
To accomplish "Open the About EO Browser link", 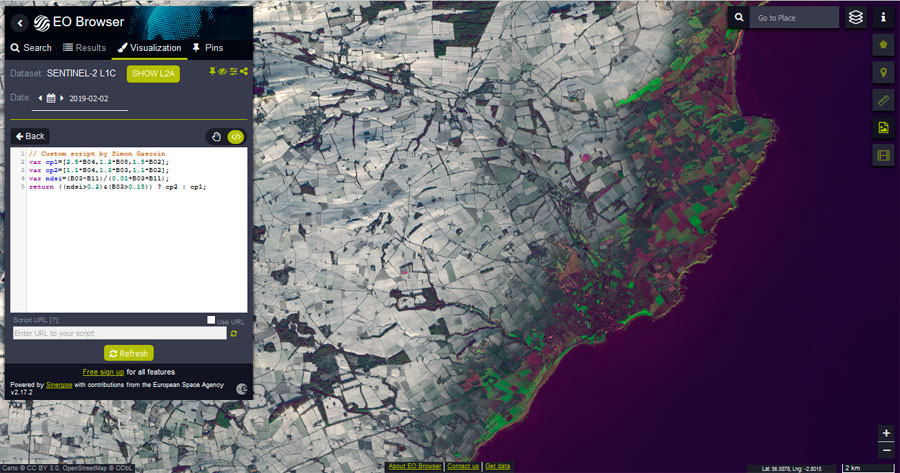I will (414, 466).
